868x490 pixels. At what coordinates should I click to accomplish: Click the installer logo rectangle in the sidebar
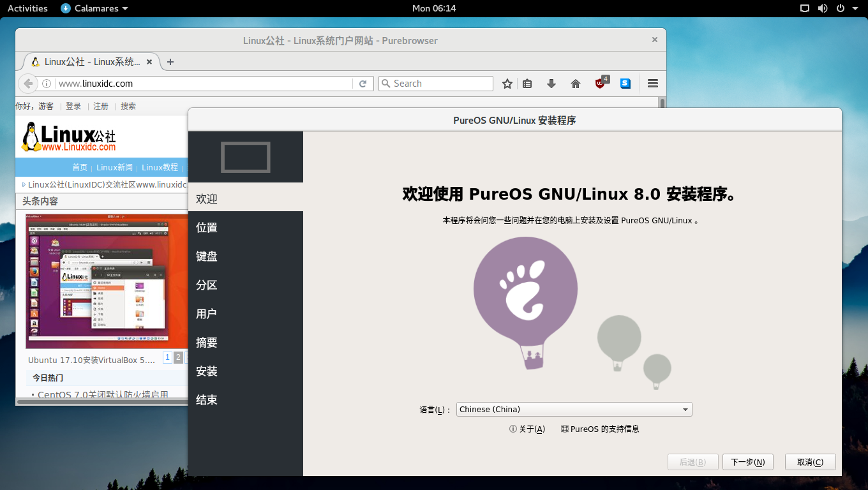[246, 157]
